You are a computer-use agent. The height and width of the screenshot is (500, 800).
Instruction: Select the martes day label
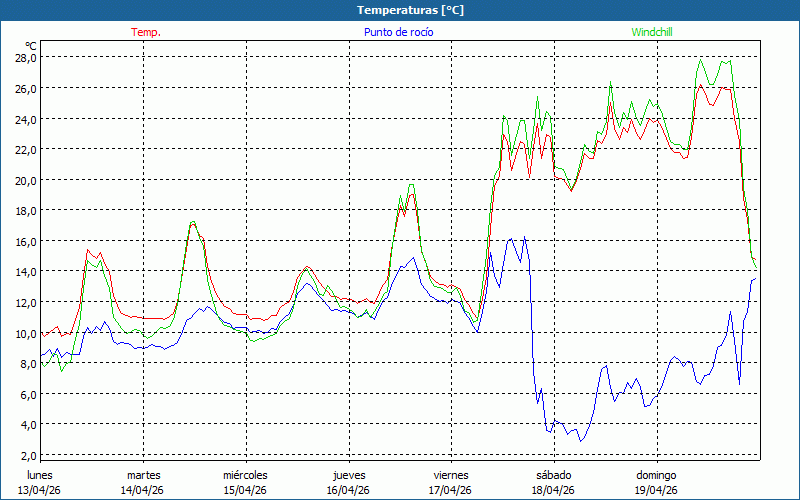tap(143, 475)
